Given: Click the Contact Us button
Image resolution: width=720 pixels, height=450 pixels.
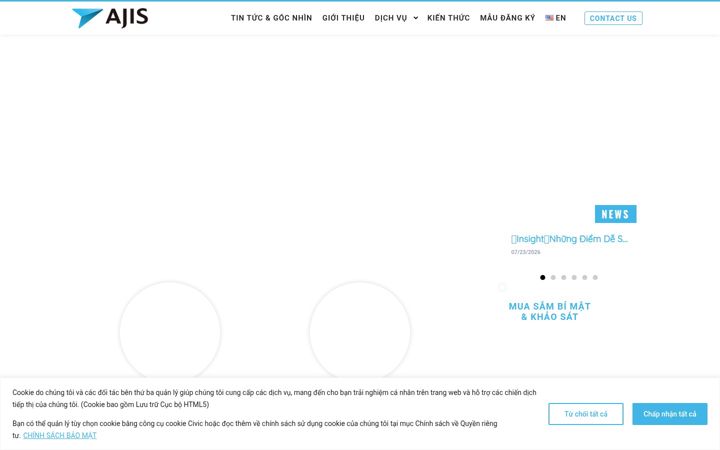Looking at the screenshot, I should click(613, 18).
